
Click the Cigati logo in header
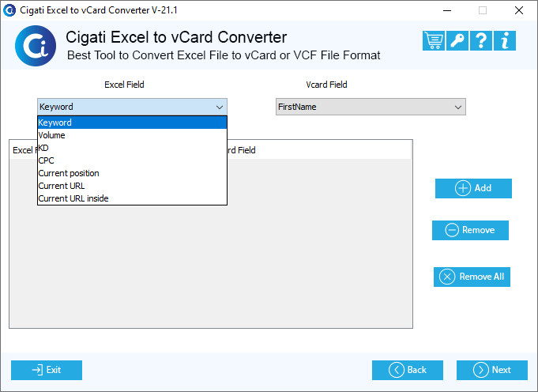click(x=36, y=46)
